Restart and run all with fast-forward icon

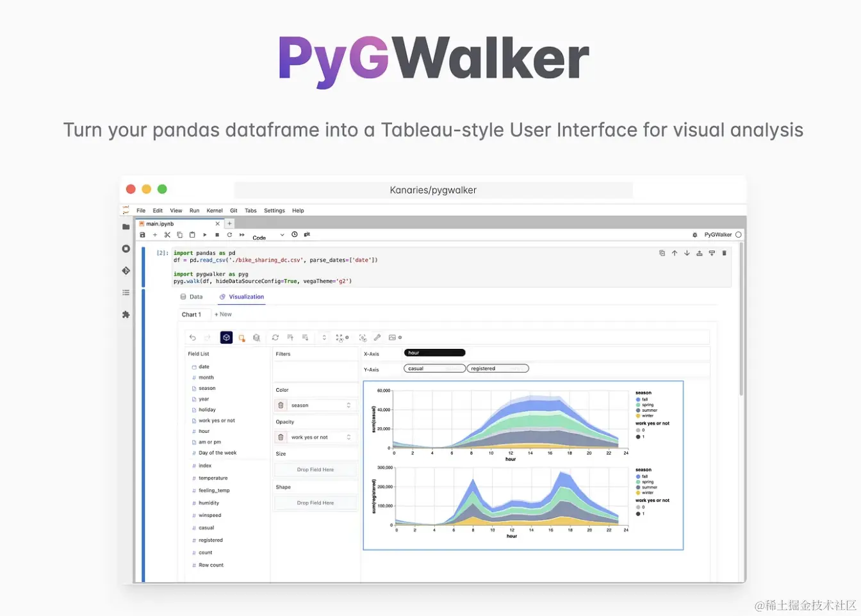coord(242,235)
